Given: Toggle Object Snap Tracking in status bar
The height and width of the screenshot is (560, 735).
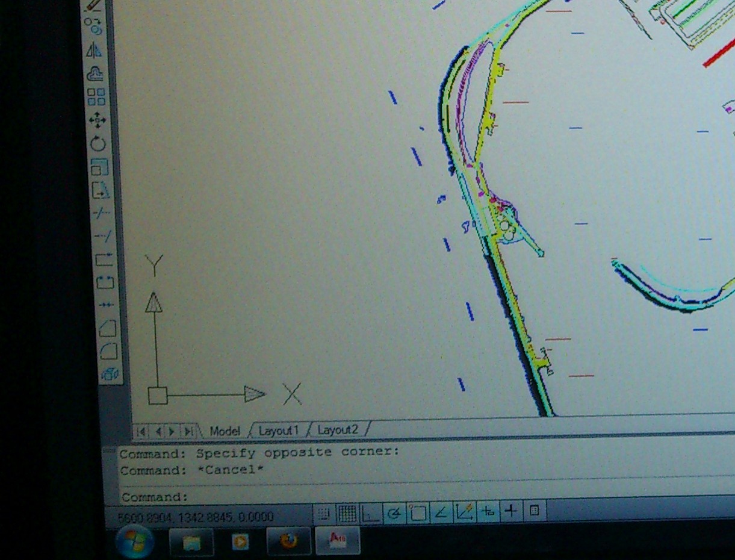Looking at the screenshot, I should coord(441,513).
